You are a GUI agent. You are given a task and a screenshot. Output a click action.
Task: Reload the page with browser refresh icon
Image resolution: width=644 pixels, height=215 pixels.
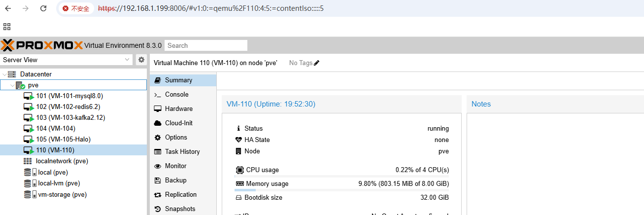43,8
